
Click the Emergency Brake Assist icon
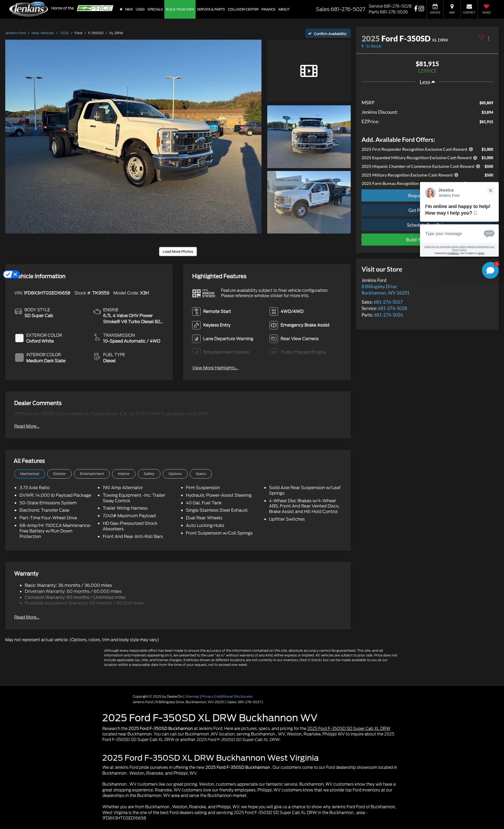coord(274,325)
